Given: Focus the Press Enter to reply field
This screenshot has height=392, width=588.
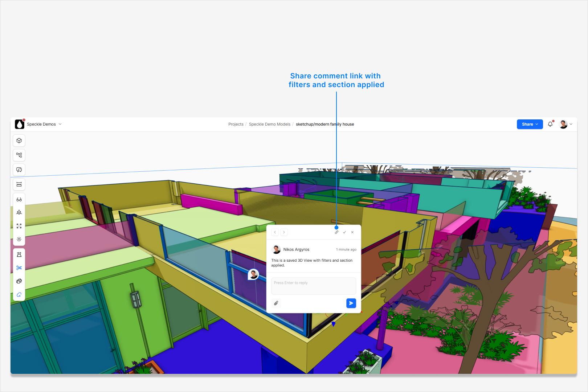Looking at the screenshot, I should coord(314,286).
